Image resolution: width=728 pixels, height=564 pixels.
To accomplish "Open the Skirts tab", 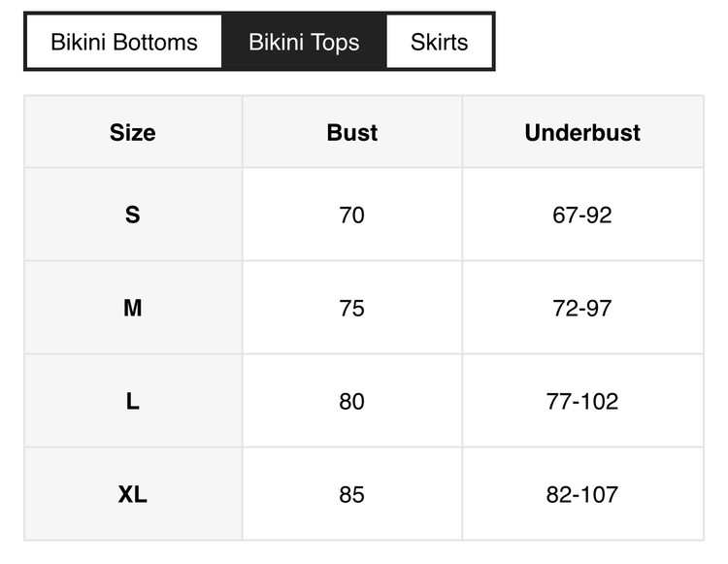I will [439, 43].
